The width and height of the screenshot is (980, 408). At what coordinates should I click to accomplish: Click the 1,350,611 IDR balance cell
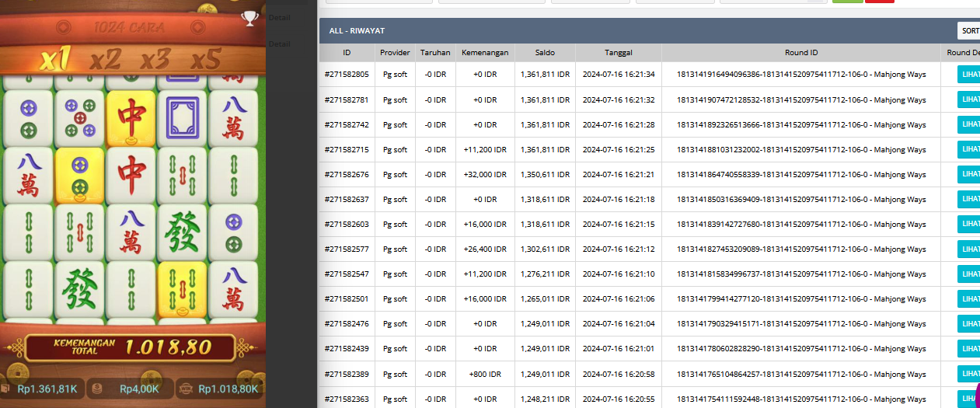(545, 175)
